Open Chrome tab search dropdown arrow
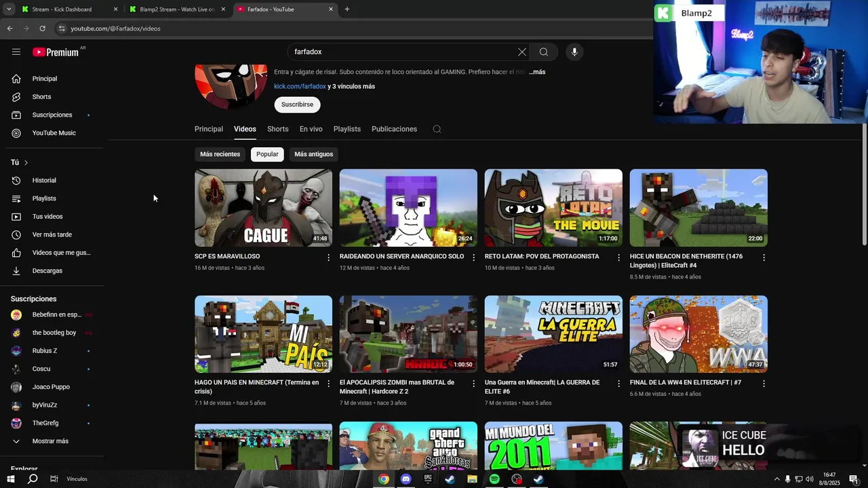 (9, 9)
